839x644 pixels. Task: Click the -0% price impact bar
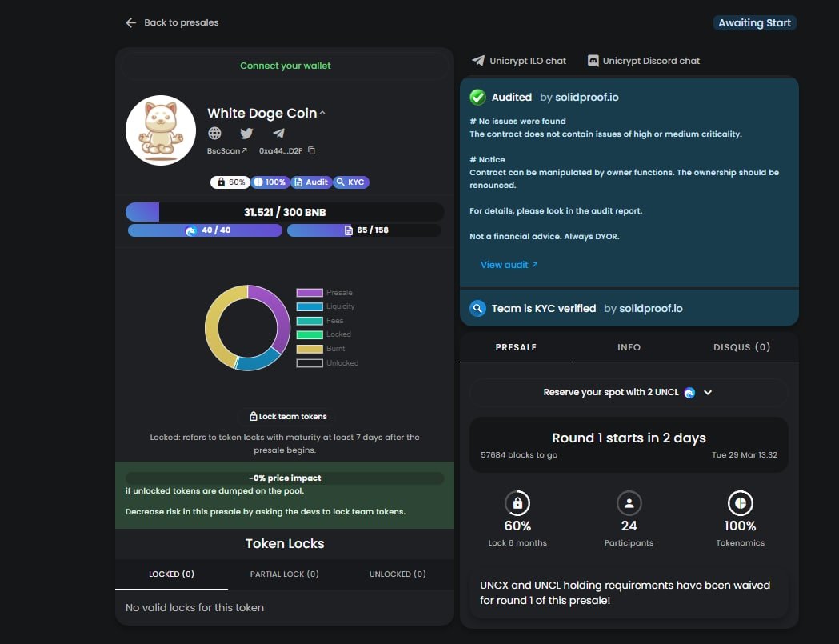tap(285, 478)
